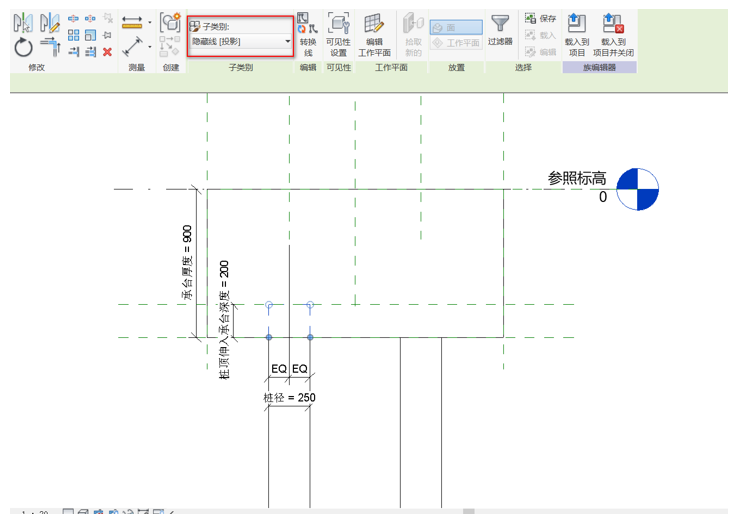Click the right EQ constraint label
The height and width of the screenshot is (526, 739).
(x=300, y=369)
